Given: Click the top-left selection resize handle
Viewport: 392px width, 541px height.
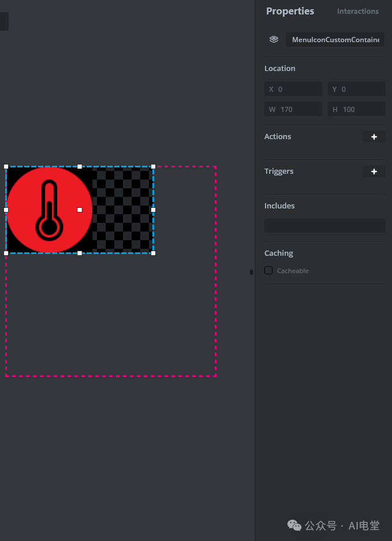Looking at the screenshot, I should click(x=6, y=167).
